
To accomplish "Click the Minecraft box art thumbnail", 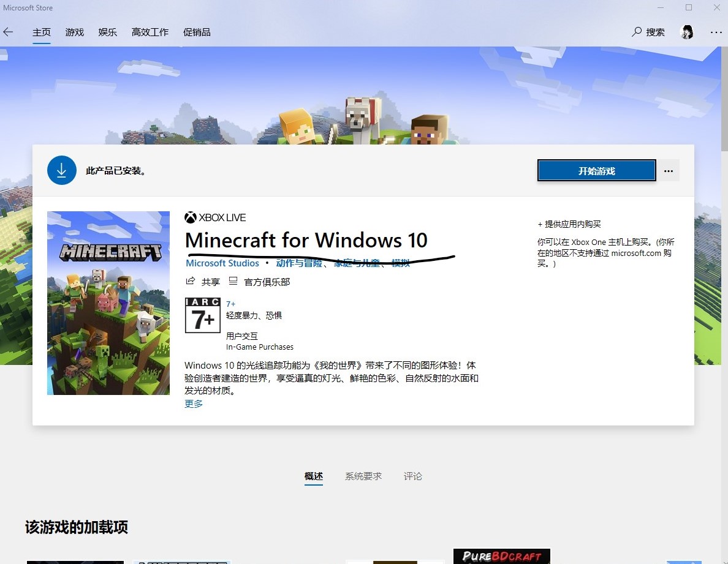I will tap(108, 303).
